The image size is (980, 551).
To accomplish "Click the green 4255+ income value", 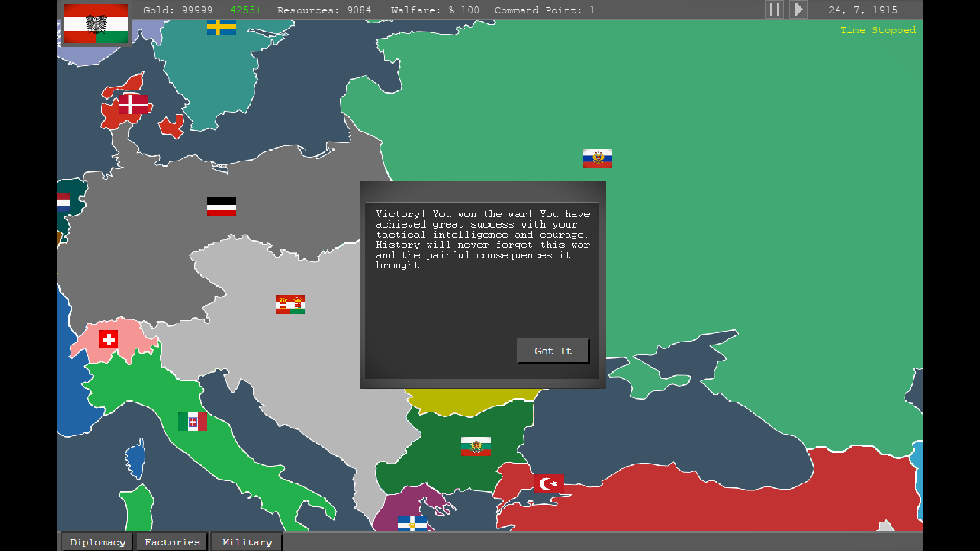I will 246,10.
